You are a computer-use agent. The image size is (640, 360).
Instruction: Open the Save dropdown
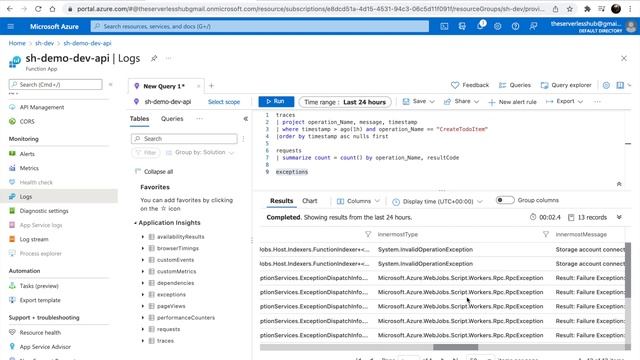pos(418,102)
